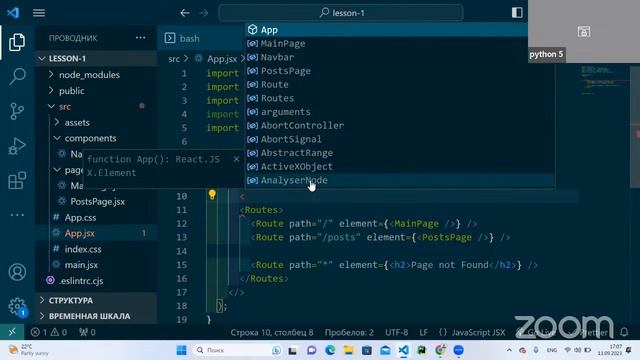Open PostsPage.jsx in the file tree
Viewport: 640px width, 360px height.
97,202
